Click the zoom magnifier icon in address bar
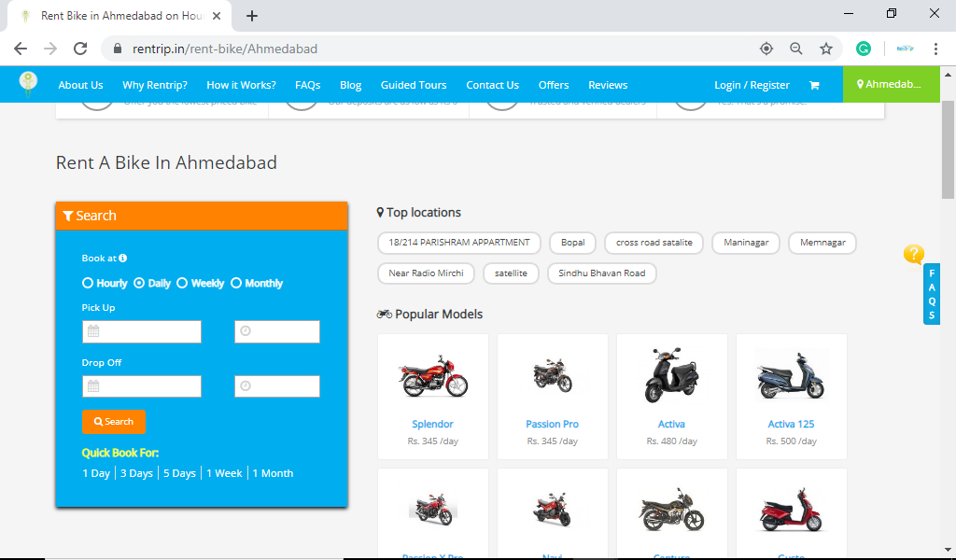 796,49
